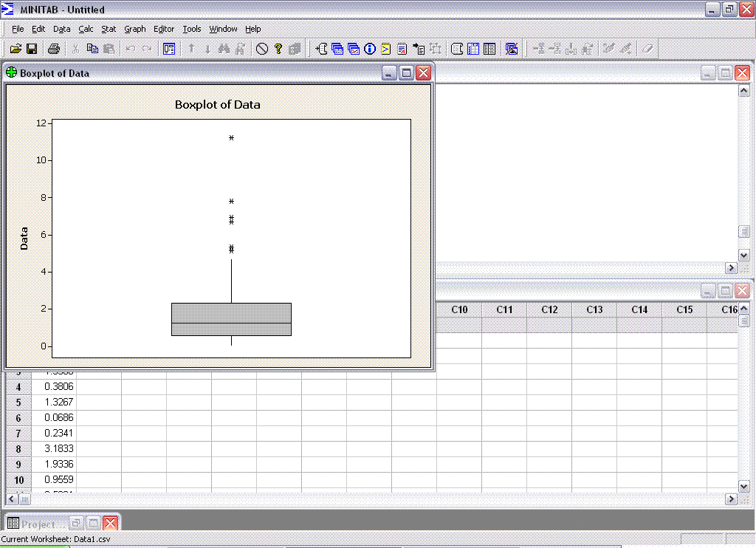The height and width of the screenshot is (548, 756).
Task: Open the Stat menu
Action: pyautogui.click(x=109, y=29)
